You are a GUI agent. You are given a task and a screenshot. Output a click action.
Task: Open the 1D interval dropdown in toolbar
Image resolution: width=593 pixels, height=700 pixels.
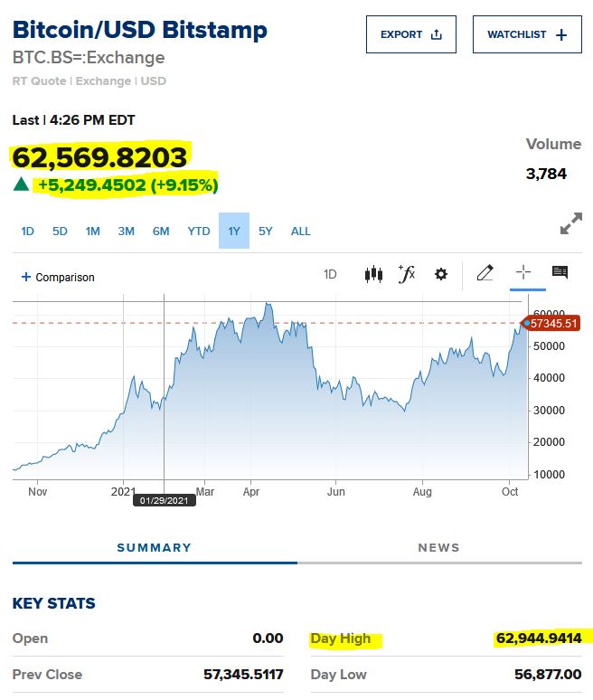[x=330, y=274]
